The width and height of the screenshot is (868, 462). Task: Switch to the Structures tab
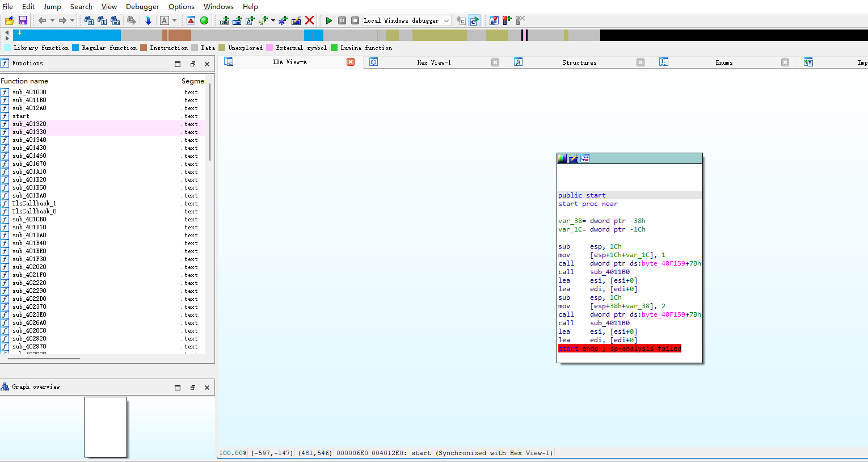click(x=579, y=62)
